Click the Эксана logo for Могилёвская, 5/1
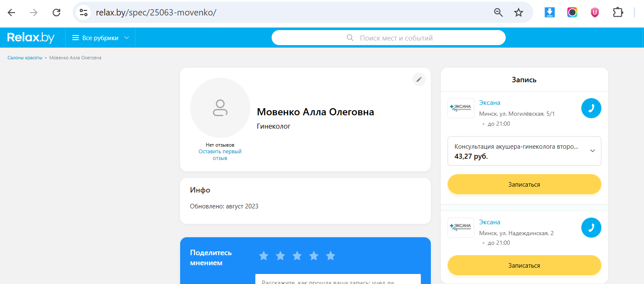Image resolution: width=644 pixels, height=284 pixels. point(461,108)
